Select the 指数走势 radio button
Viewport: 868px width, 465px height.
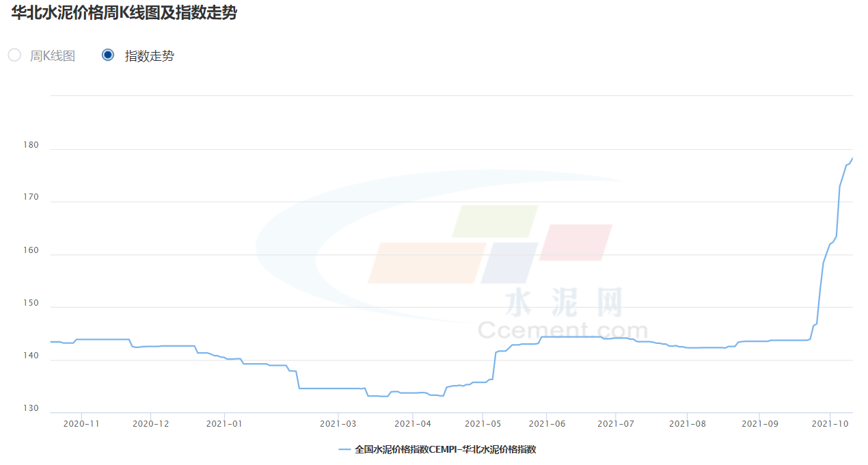tap(108, 55)
